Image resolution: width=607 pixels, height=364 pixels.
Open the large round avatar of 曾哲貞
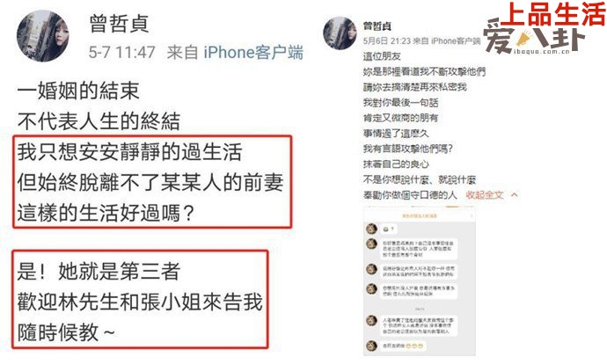[x=42, y=35]
